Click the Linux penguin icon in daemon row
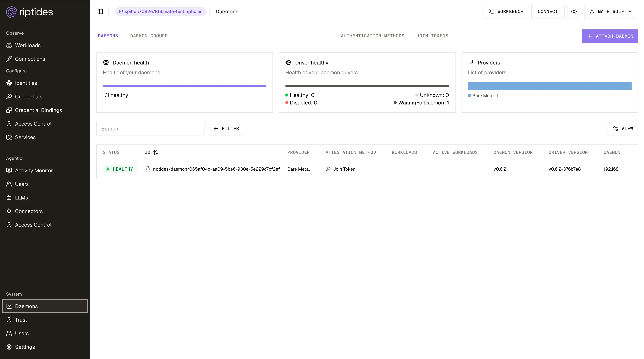 tap(148, 169)
